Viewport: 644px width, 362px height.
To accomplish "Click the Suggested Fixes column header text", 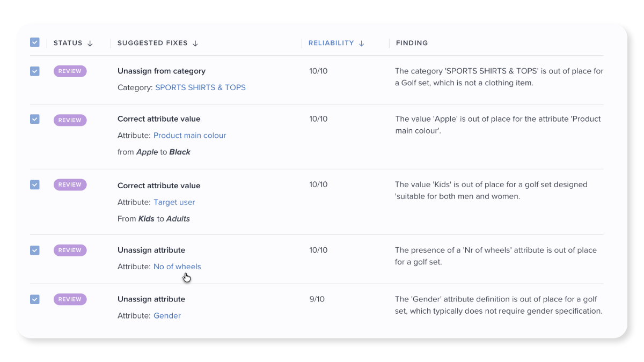I will click(x=152, y=43).
